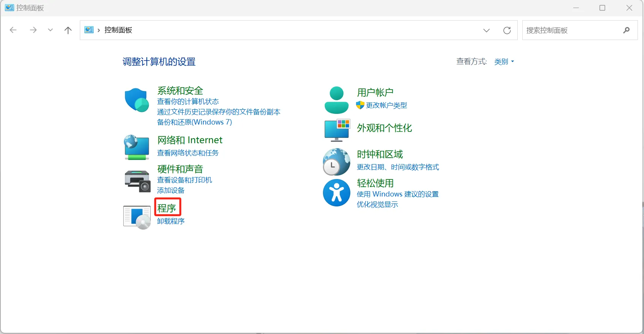
Task: Open the 用户帐户 person icon
Action: [x=336, y=100]
